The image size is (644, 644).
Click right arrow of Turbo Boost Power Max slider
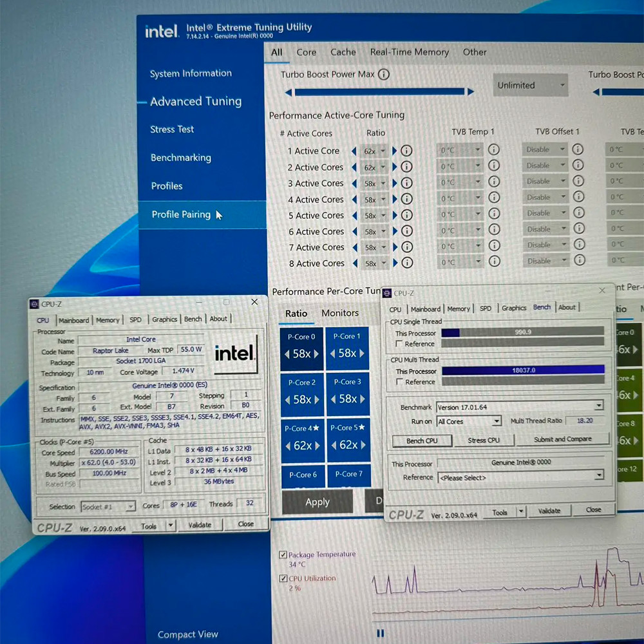[471, 91]
